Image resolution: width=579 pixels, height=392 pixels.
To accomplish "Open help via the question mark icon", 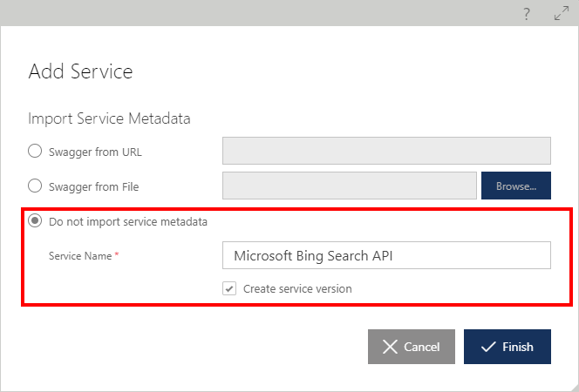I will pyautogui.click(x=527, y=14).
